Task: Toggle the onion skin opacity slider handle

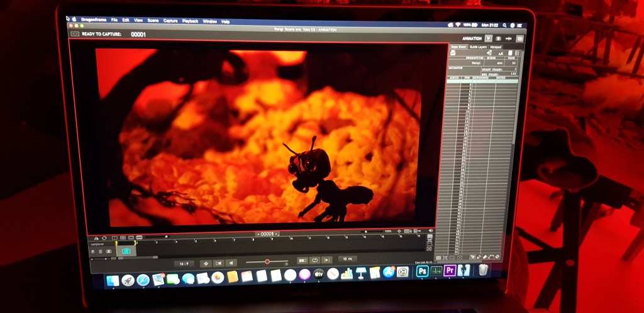Action: point(267,261)
